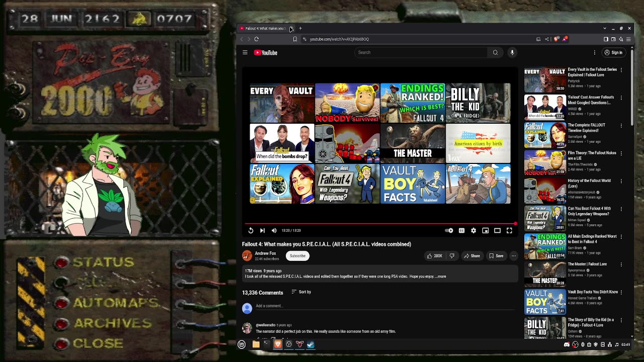This screenshot has width=644, height=362.
Task: Like the video with 280K likes
Action: (x=434, y=256)
